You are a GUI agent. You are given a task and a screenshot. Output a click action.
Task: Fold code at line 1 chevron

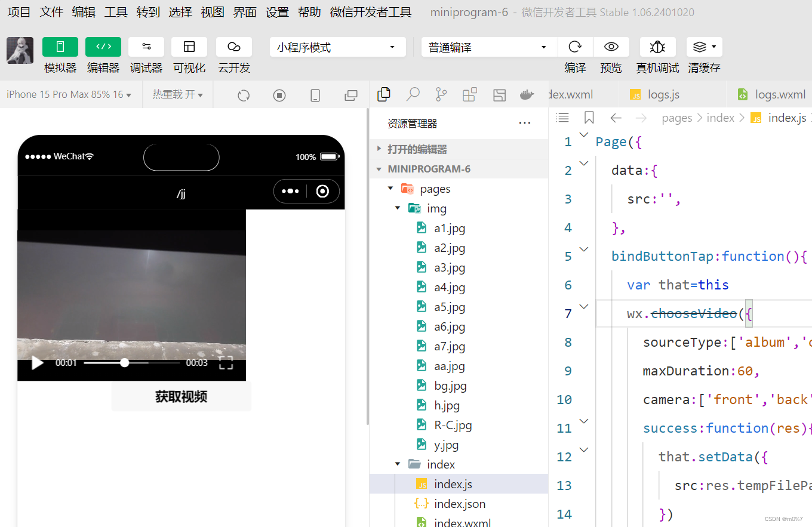585,135
